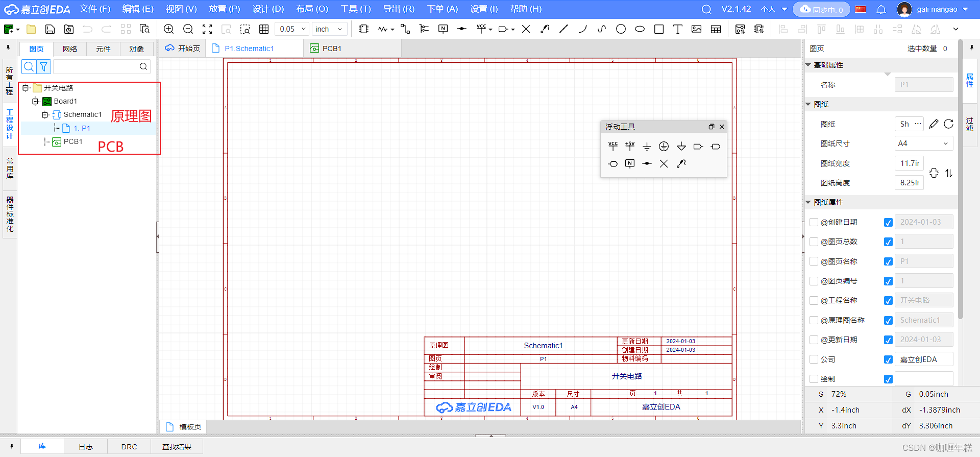Click ground symbol in floating tools panel
The image size is (980, 457).
click(647, 147)
